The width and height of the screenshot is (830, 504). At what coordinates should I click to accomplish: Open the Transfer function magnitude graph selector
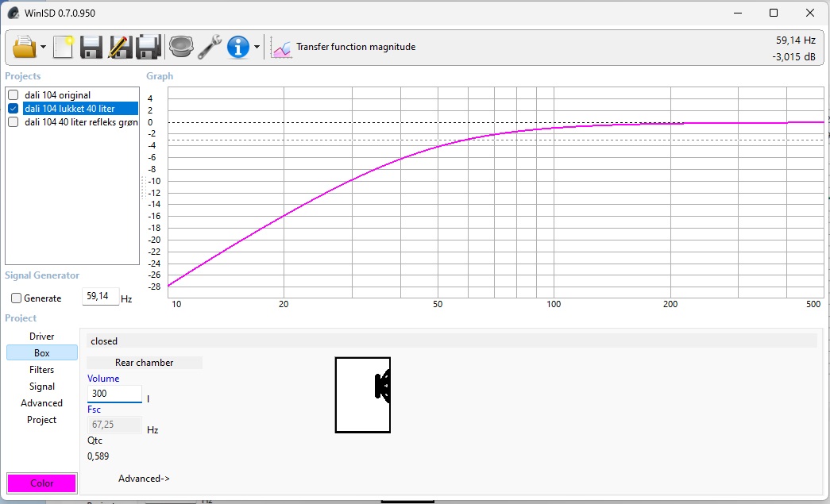tap(356, 47)
